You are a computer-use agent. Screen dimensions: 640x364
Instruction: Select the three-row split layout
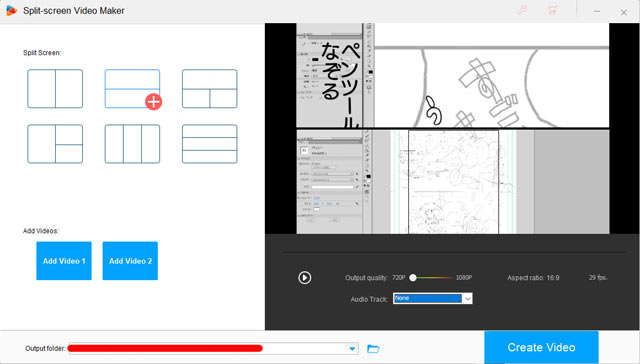(209, 144)
